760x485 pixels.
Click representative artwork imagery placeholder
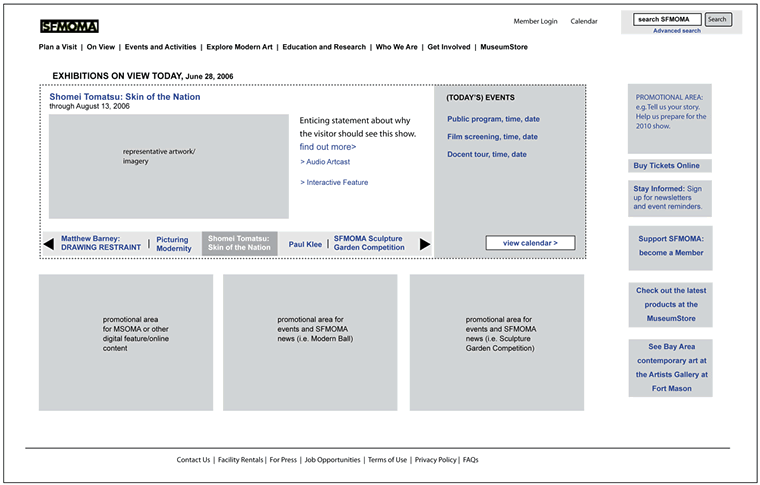(169, 167)
